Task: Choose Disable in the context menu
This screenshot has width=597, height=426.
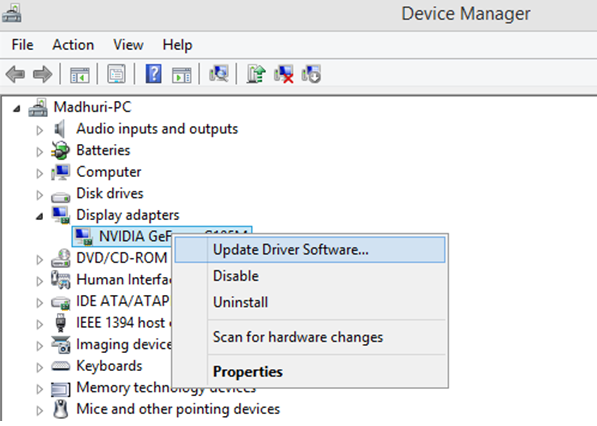Action: pyautogui.click(x=310, y=276)
